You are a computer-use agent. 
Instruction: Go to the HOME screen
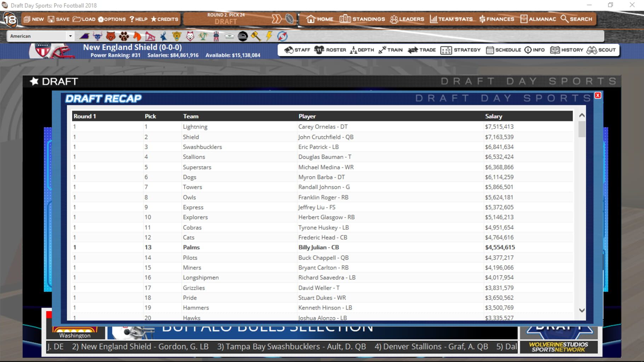point(320,19)
